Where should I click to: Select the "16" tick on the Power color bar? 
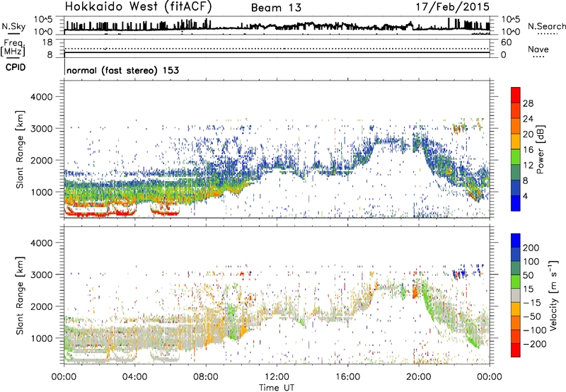528,149
